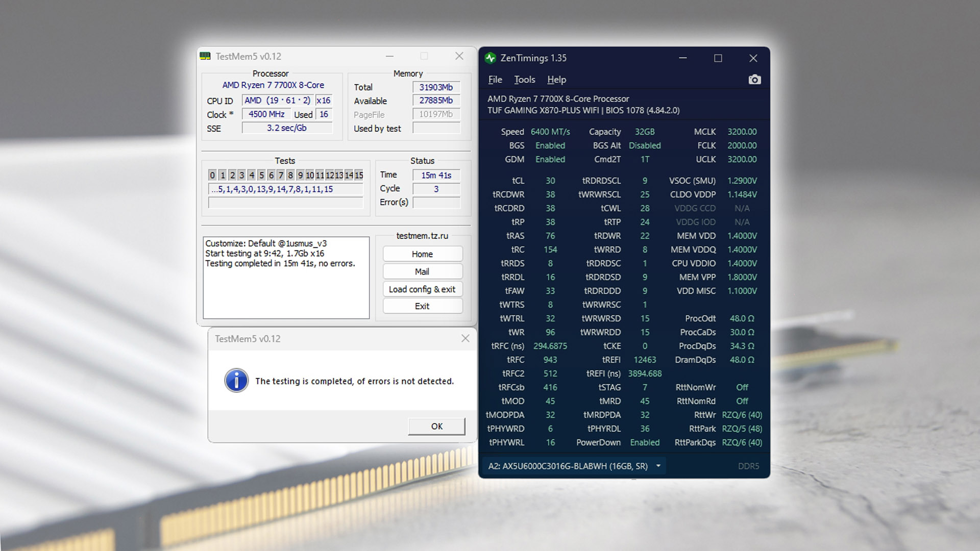Click the ZenTimings heartbeat app logo
The width and height of the screenshot is (980, 551).
[x=491, y=58]
